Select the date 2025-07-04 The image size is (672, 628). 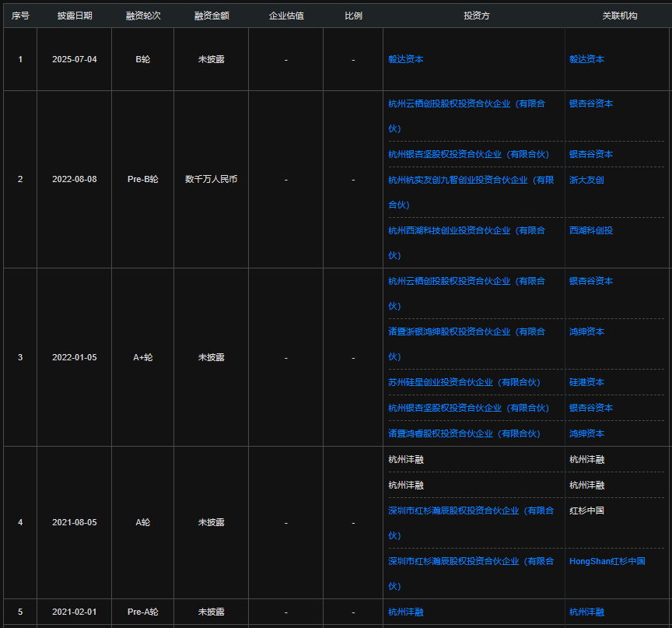coord(75,60)
